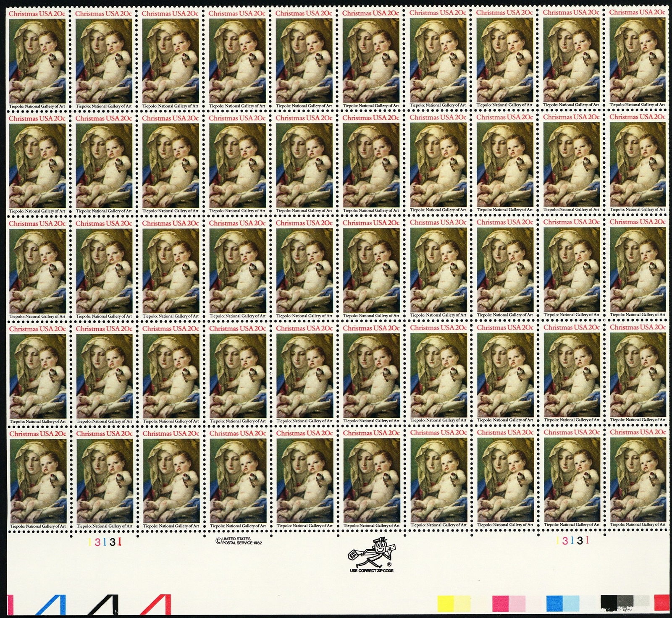The image size is (672, 618).
Task: Select the bottom-left corner stamp
Action: coord(37,479)
